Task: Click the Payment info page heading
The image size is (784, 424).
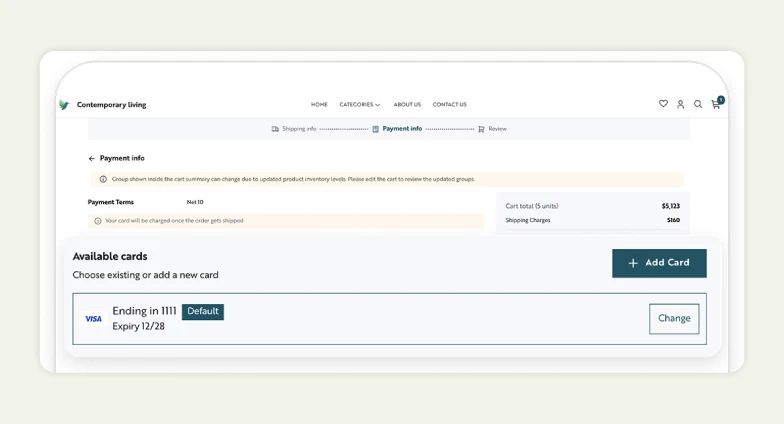Action: click(122, 158)
